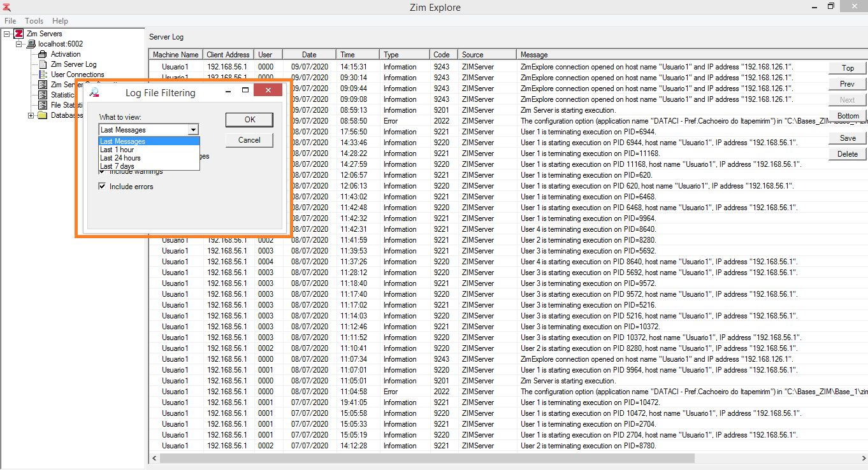Click message 'User 2 is terminating execution on PID=8780.'

pos(588,446)
